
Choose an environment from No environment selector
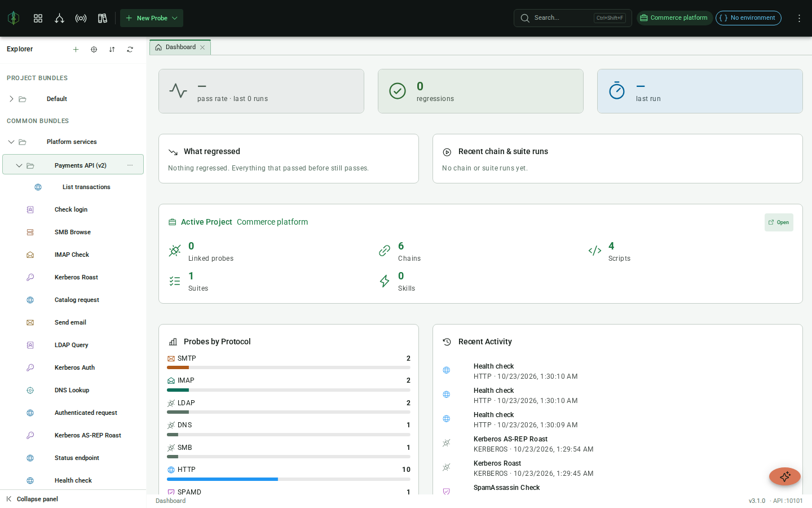(748, 18)
